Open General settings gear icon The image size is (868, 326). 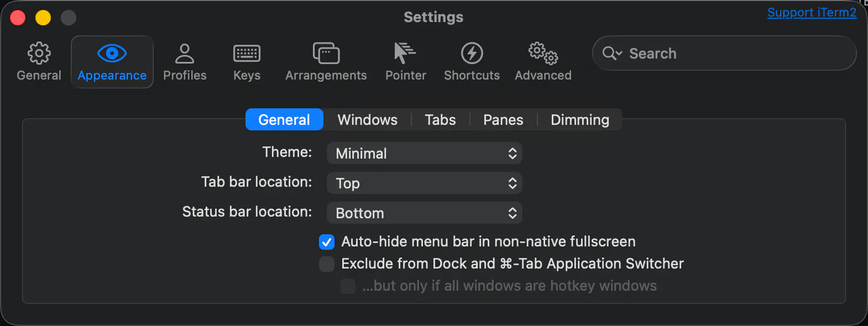[x=39, y=54]
